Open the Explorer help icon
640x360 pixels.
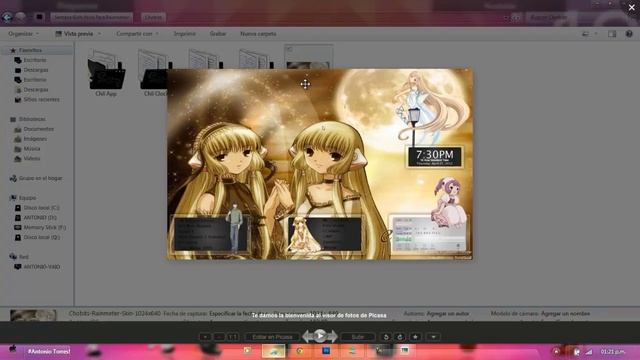629,34
